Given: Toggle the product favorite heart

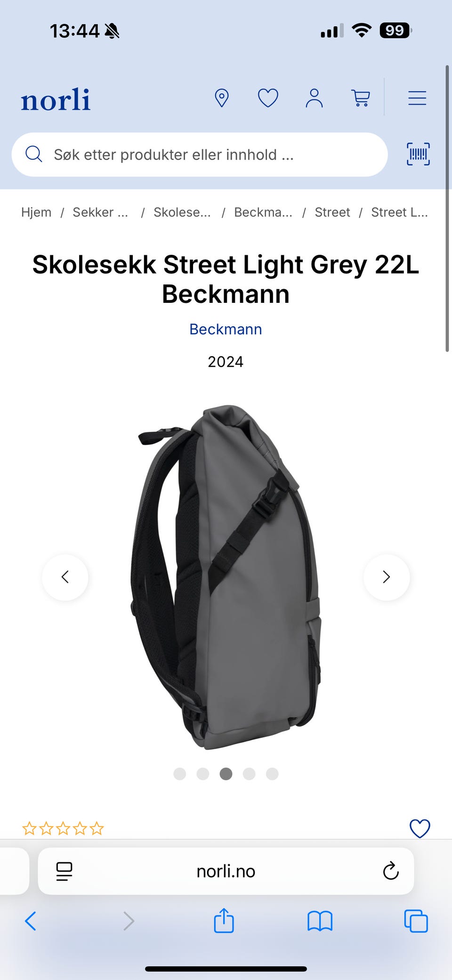Looking at the screenshot, I should pyautogui.click(x=420, y=828).
